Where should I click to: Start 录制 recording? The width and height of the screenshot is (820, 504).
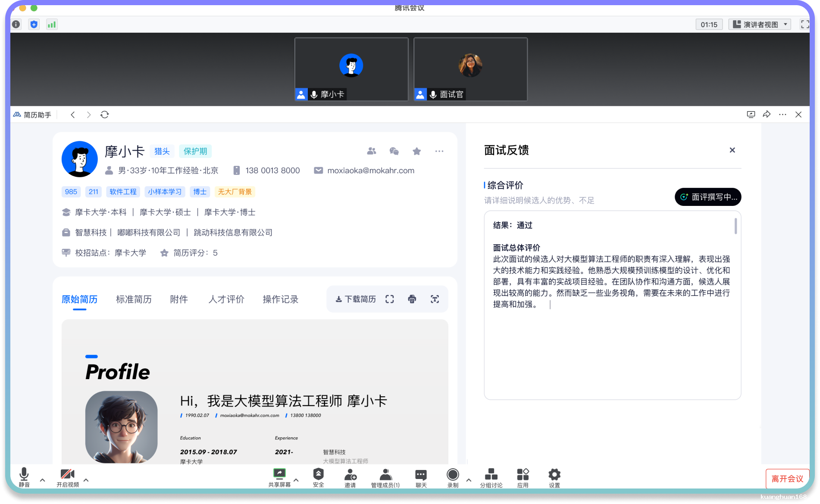tap(453, 477)
